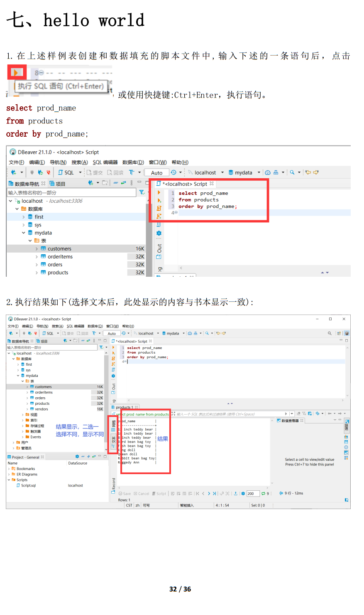
Task: Collapse localhost node in upper window tree
Action: 10,201
